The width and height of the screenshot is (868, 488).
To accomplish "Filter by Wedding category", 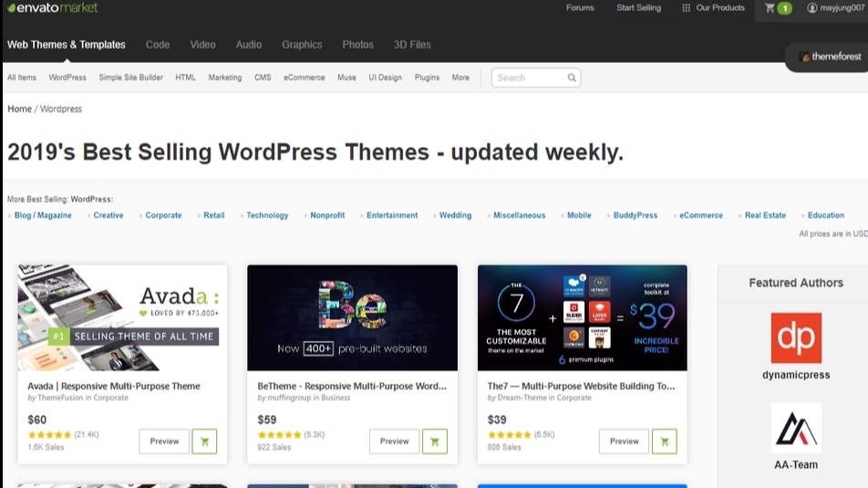I will coord(456,215).
